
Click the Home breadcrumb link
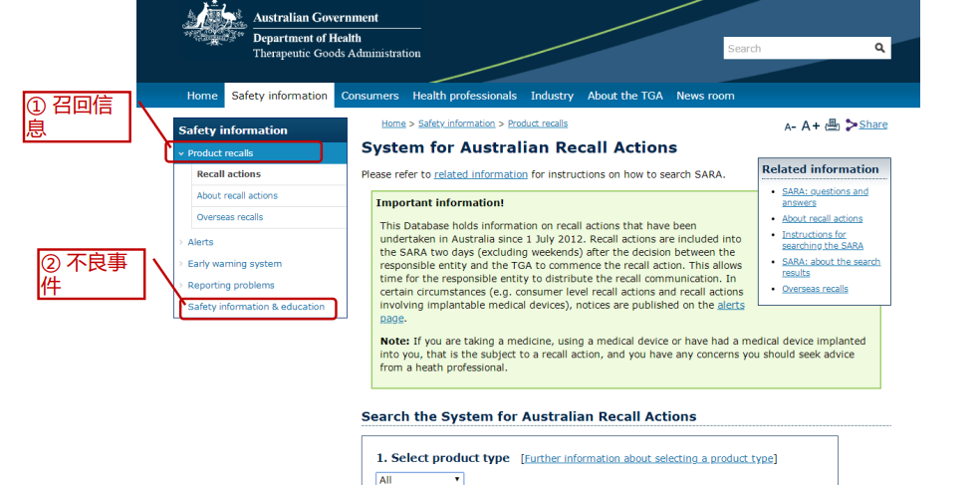click(393, 123)
